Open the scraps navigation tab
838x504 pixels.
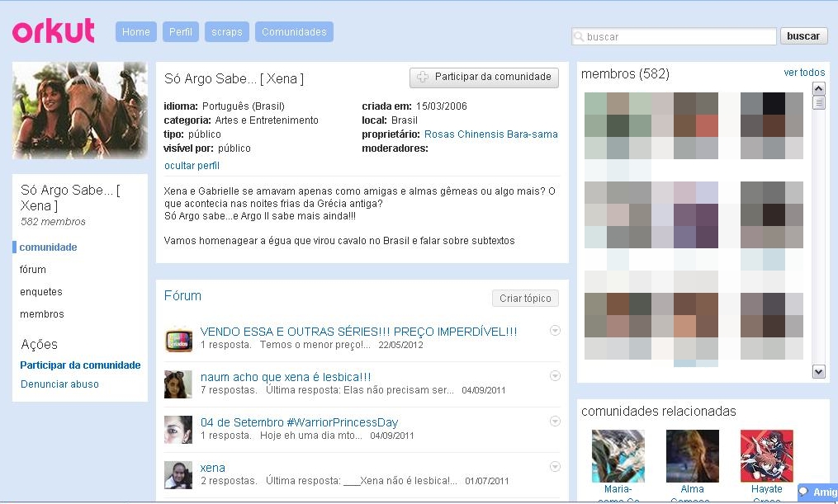(226, 32)
